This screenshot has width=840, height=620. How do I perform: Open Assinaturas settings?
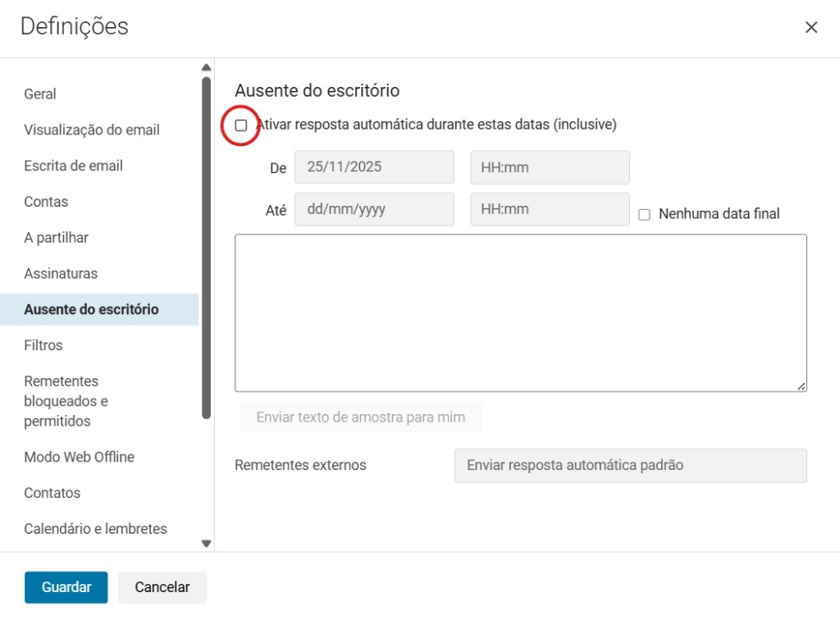(61, 273)
